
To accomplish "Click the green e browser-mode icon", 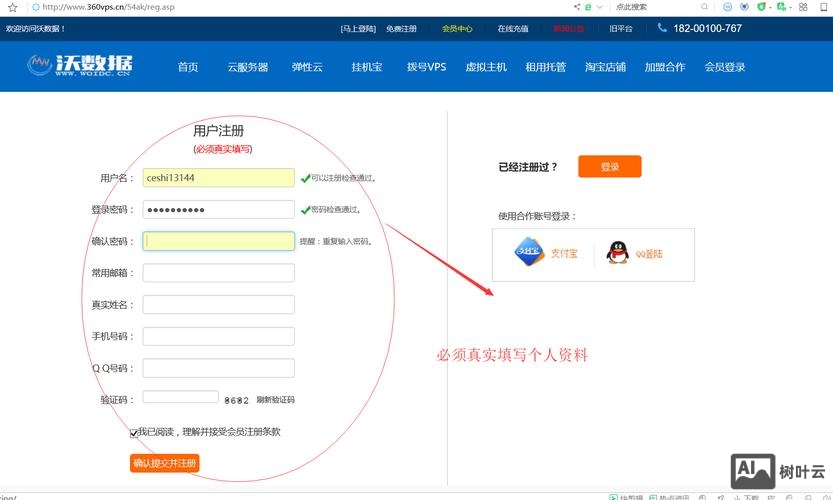I will [588, 7].
